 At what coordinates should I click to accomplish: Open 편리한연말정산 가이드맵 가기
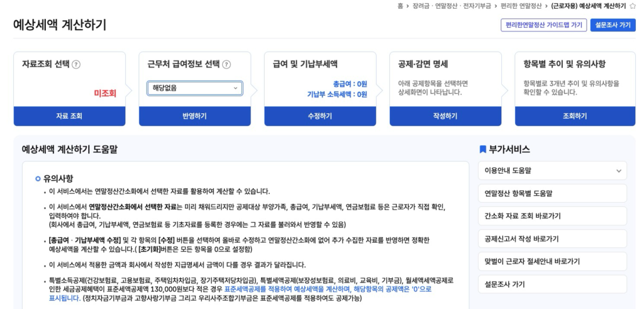544,25
